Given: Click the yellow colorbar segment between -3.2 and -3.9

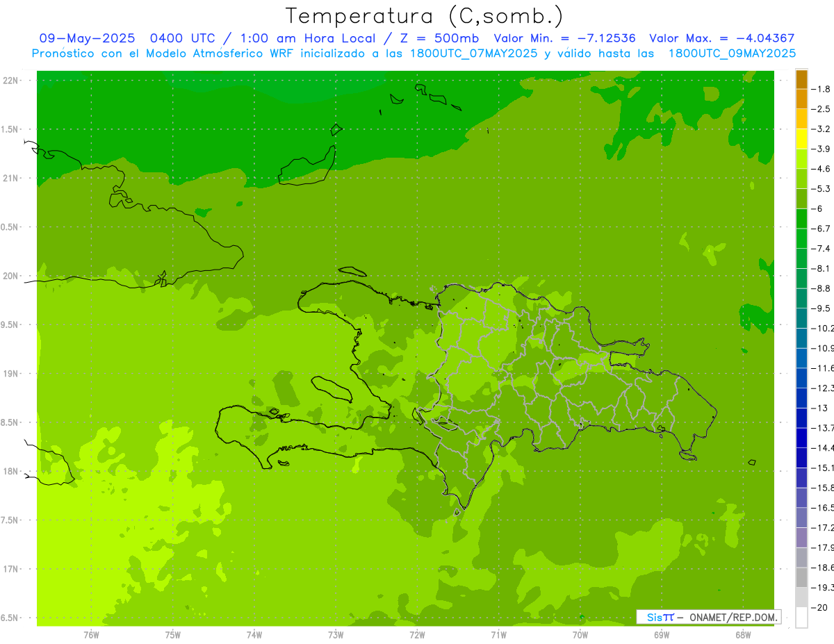Looking at the screenshot, I should pos(801,139).
